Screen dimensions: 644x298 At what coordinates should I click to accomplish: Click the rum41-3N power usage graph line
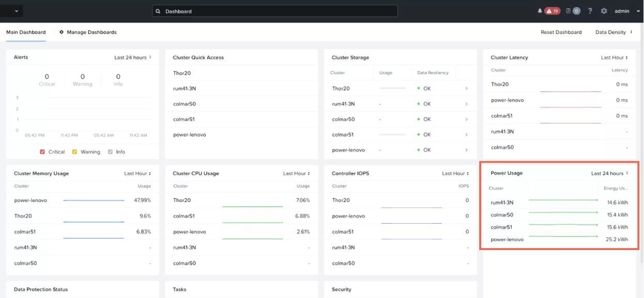click(563, 200)
